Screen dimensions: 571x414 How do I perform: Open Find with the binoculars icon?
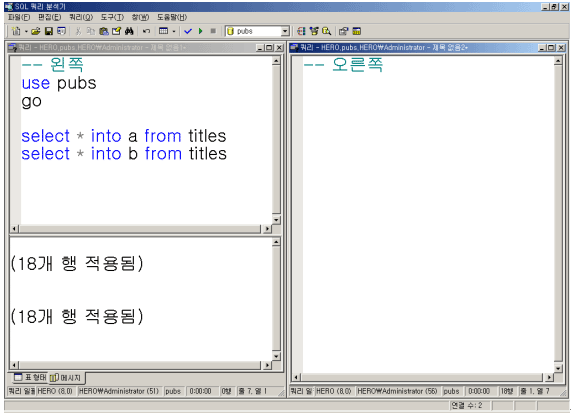pos(129,31)
